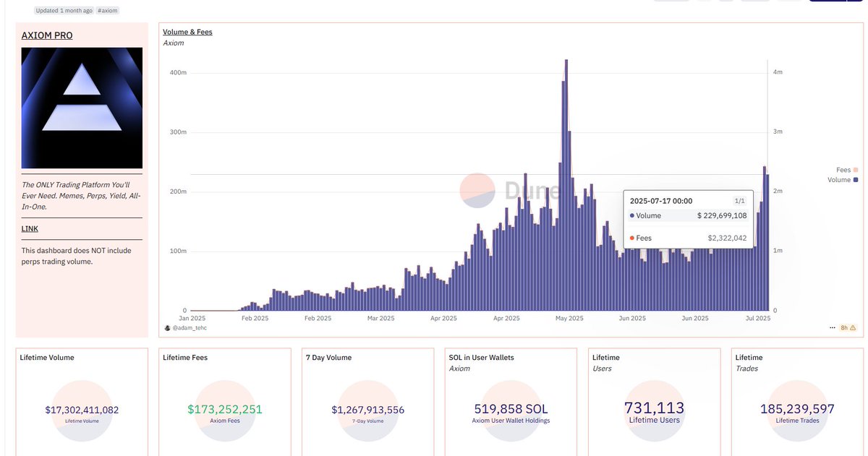Click the Jan 2025 x-axis label

(x=193, y=318)
